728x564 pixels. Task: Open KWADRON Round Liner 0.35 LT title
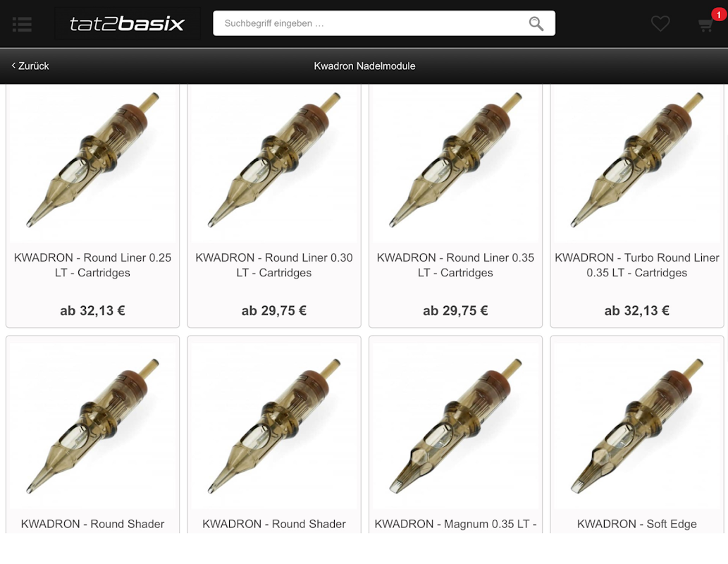point(455,265)
